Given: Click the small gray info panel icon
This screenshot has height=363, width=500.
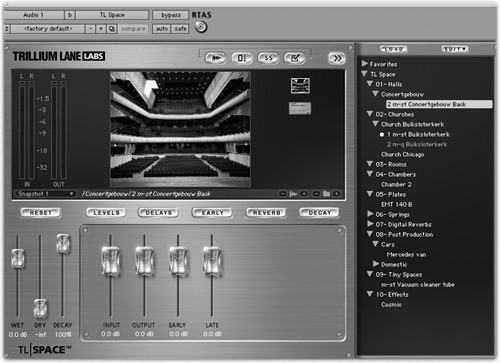Looking at the screenshot, I should (x=300, y=108).
